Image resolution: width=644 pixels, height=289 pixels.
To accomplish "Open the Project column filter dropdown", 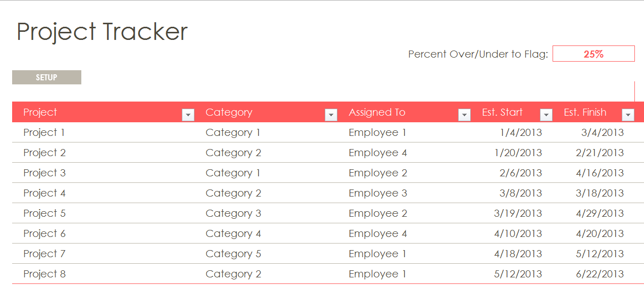I will pyautogui.click(x=188, y=115).
